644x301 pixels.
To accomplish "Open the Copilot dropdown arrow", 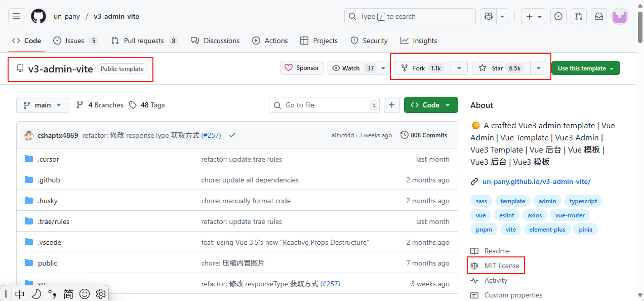I will (x=502, y=16).
